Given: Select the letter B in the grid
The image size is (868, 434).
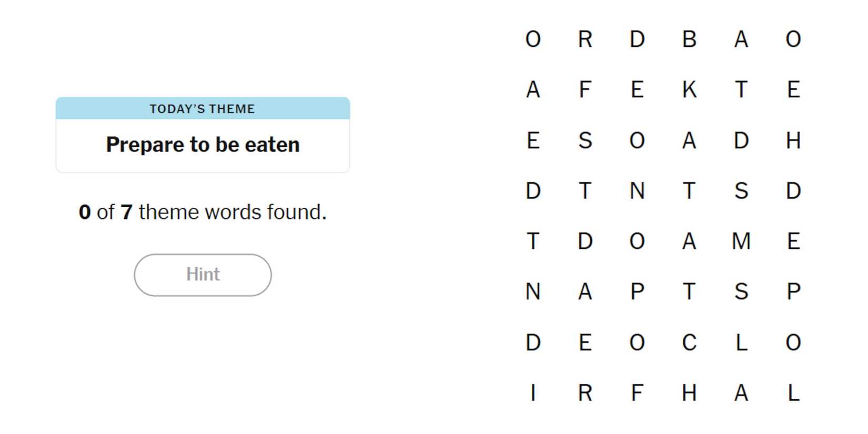Looking at the screenshot, I should [689, 39].
